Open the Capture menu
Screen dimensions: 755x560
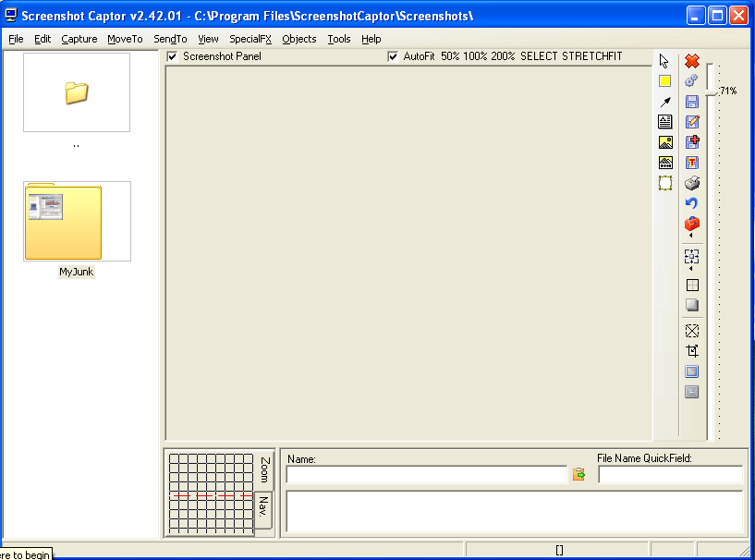point(79,39)
